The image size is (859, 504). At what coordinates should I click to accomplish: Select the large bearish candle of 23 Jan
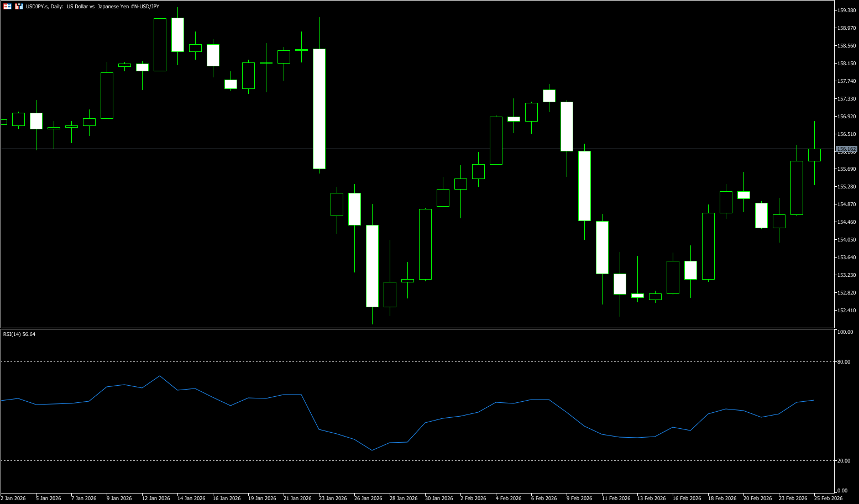(x=319, y=109)
